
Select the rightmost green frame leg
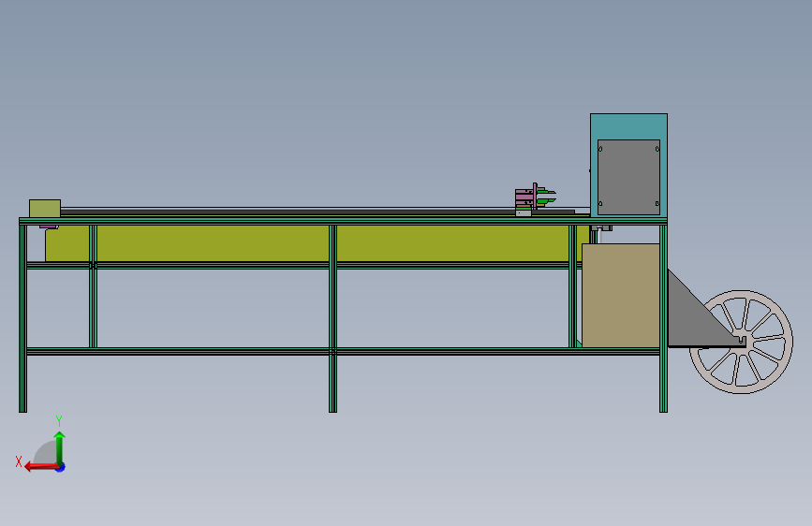pos(663,318)
